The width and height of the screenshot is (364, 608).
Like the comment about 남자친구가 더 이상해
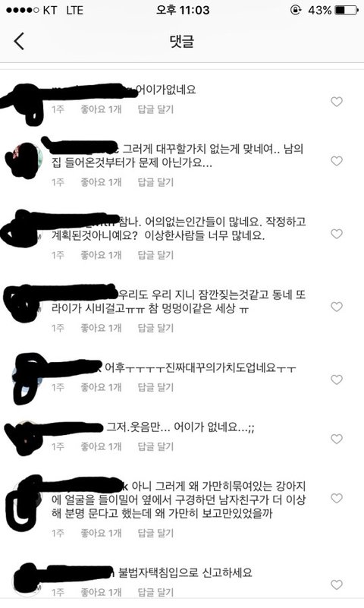click(337, 498)
